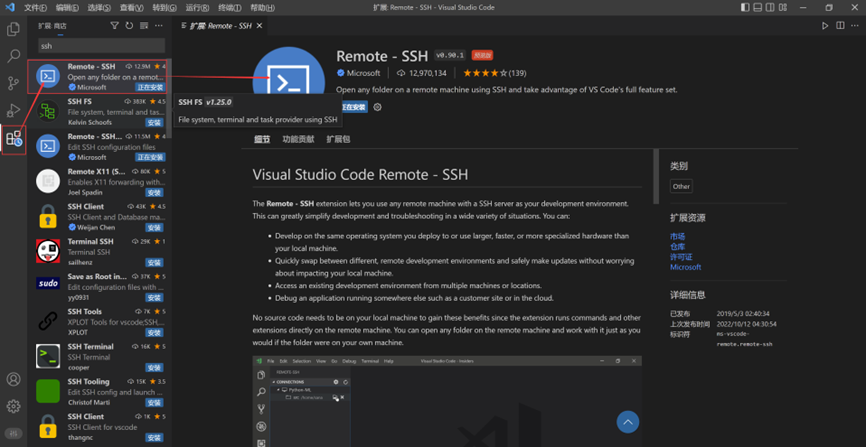Switch to the 细节 tab
The height and width of the screenshot is (447, 866).
point(262,139)
